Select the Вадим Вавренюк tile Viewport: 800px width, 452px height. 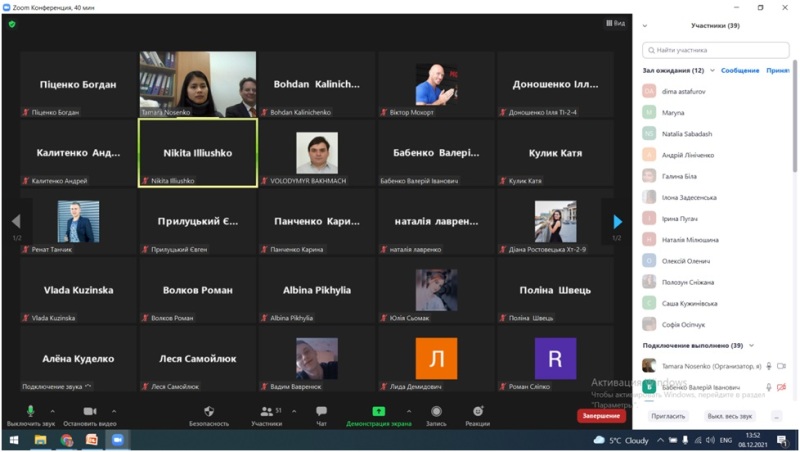tap(317, 359)
